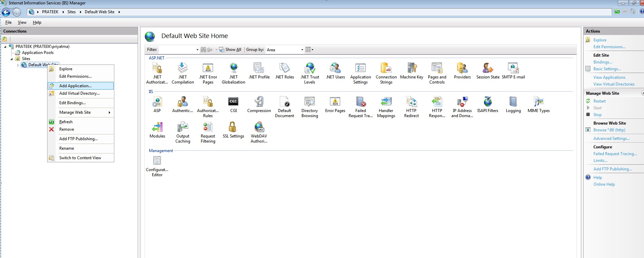
Task: Open Request Filtering feature
Action: [208, 132]
